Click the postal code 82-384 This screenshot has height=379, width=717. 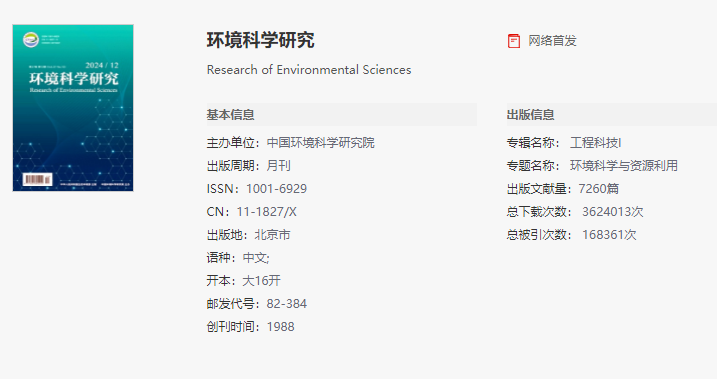click(287, 304)
